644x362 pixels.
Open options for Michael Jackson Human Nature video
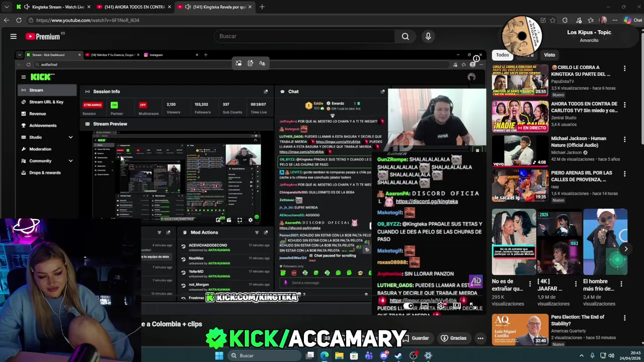(624, 139)
